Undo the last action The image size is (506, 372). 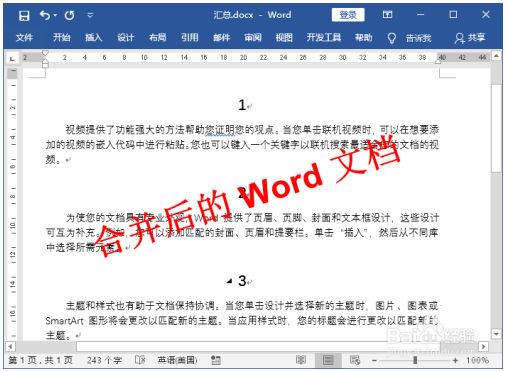(x=45, y=15)
